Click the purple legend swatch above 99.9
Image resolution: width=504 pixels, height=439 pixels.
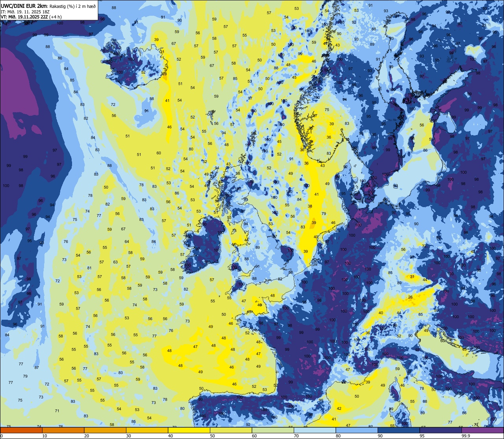tap(482, 430)
